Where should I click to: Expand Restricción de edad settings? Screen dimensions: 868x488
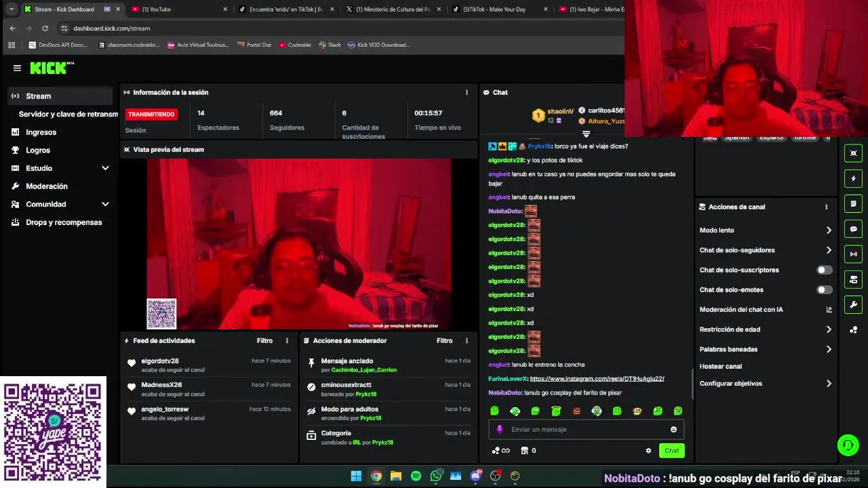click(829, 329)
